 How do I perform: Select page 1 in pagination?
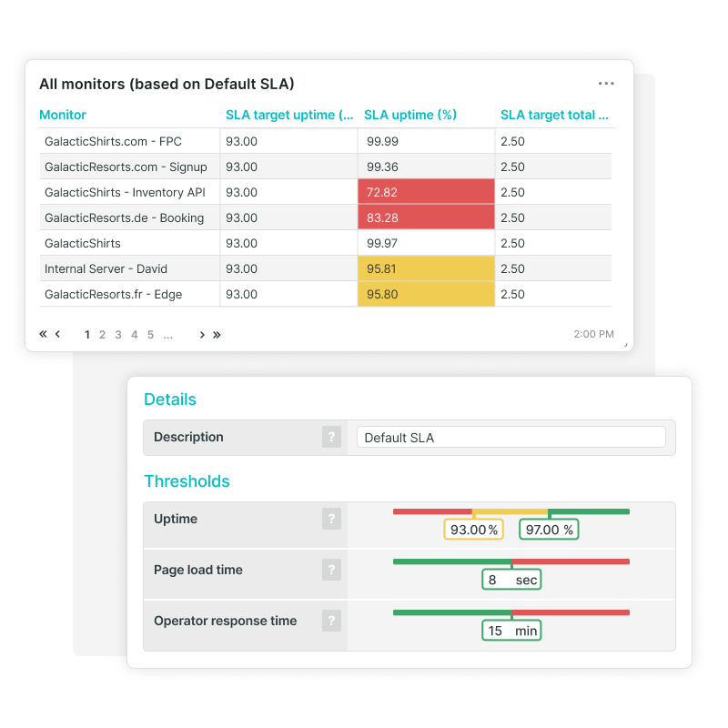click(x=86, y=335)
